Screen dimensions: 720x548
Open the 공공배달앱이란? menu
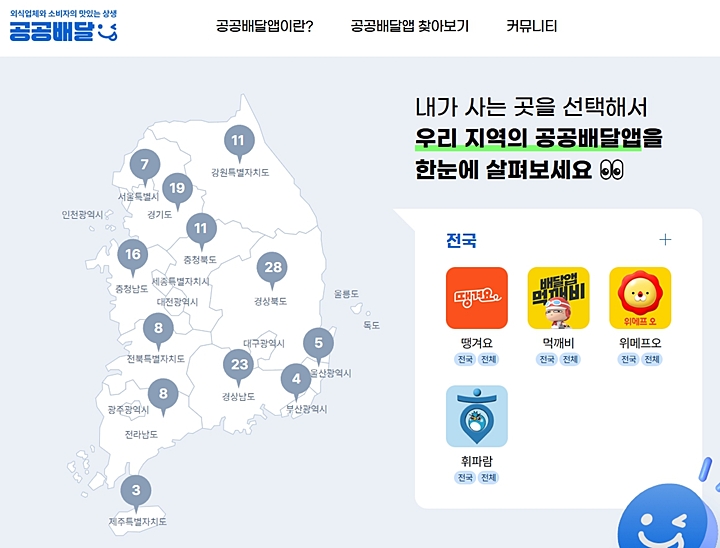point(264,26)
